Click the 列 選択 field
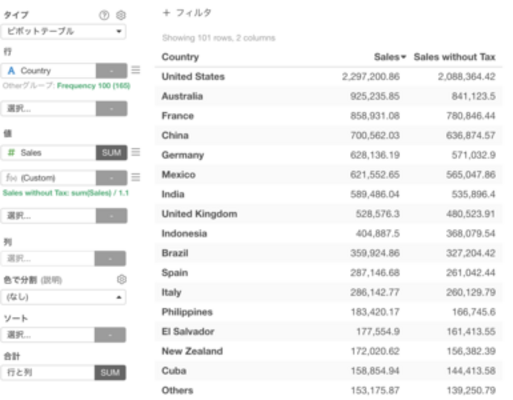This screenshot has height=400, width=513. click(48, 258)
